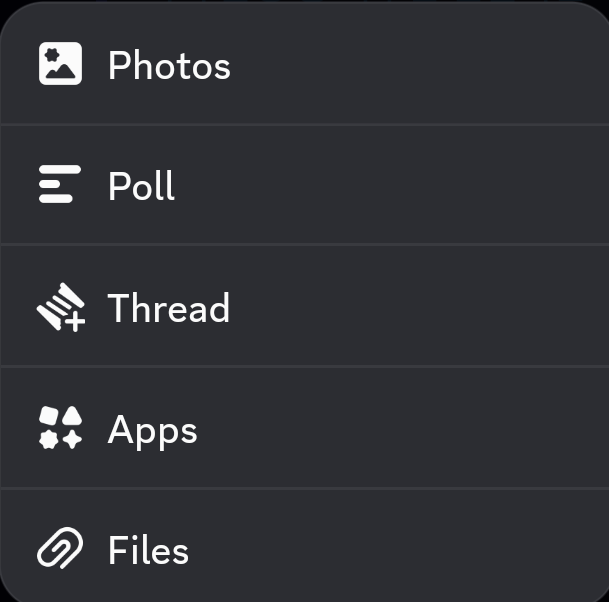
Task: Click the Apps shapes icon
Action: click(x=60, y=428)
